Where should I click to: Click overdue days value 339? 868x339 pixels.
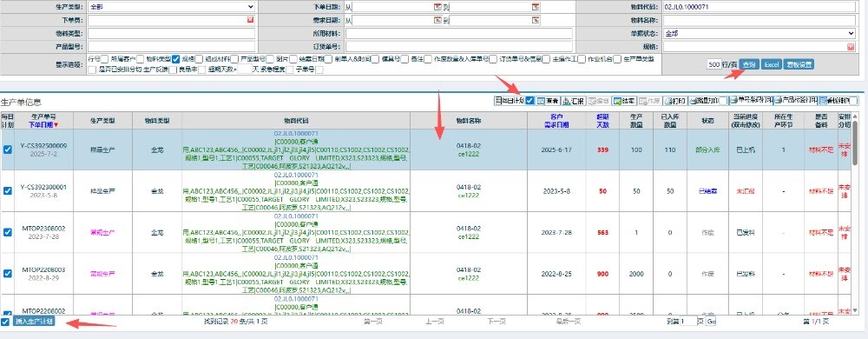pyautogui.click(x=603, y=150)
